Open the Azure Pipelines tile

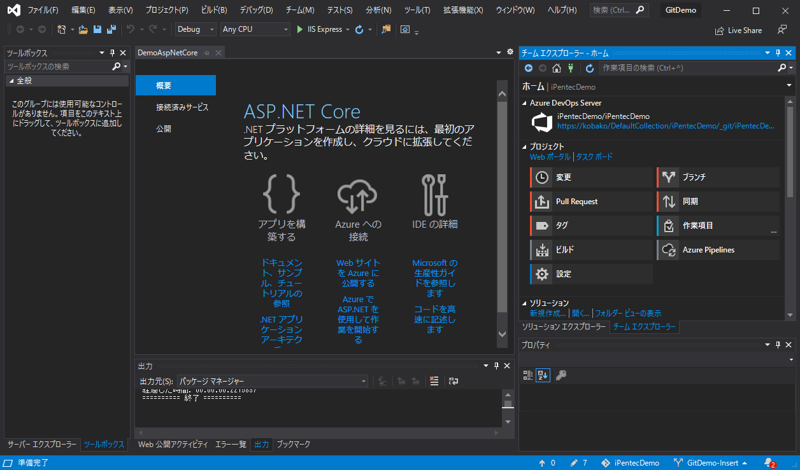point(718,250)
